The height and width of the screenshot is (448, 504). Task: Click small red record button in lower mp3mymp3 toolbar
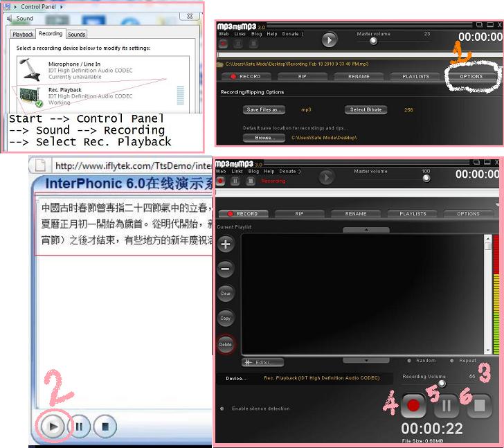(x=220, y=181)
